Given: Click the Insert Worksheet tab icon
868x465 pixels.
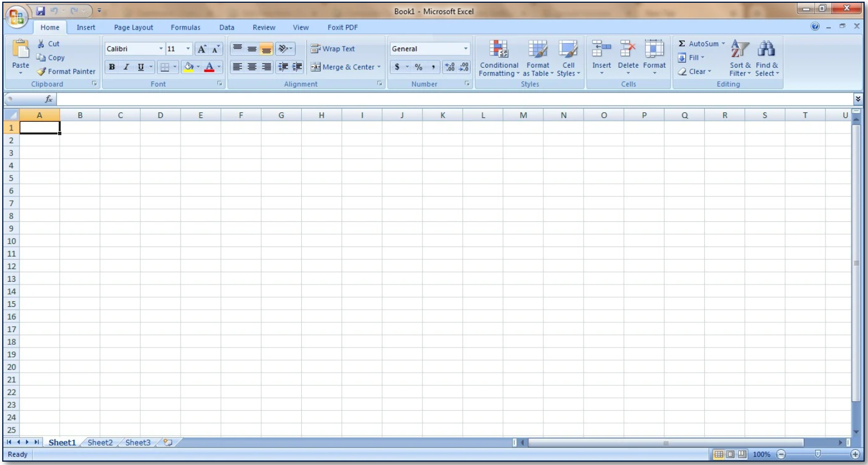Looking at the screenshot, I should [167, 443].
